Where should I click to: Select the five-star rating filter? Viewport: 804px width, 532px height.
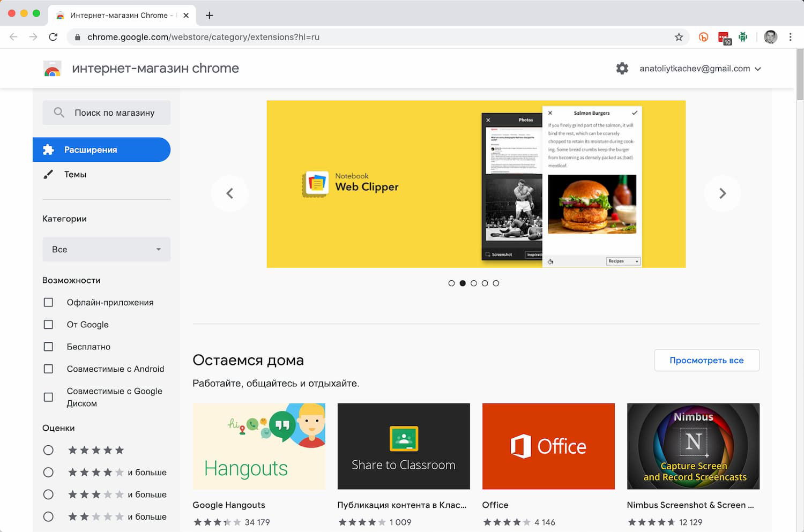coord(48,450)
